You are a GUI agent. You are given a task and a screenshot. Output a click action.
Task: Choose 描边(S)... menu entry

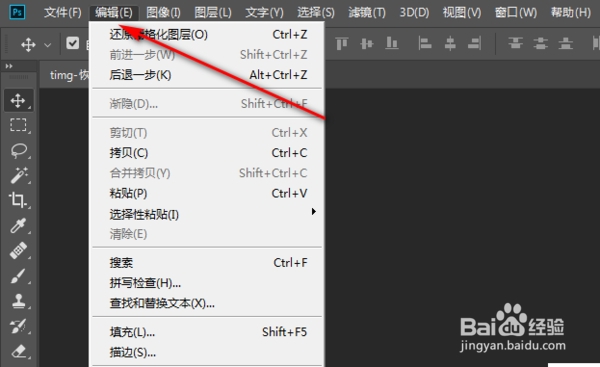207,352
